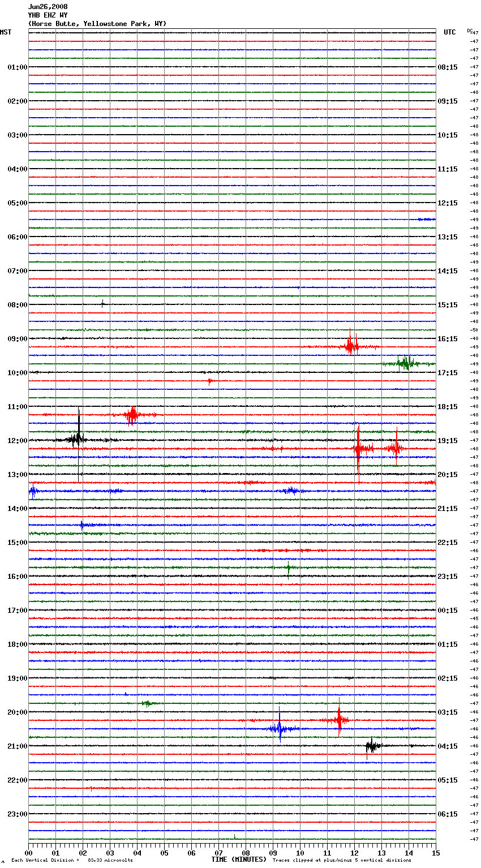Click the -45 DC offset value
The image size is (481, 868).
click(474, 618)
